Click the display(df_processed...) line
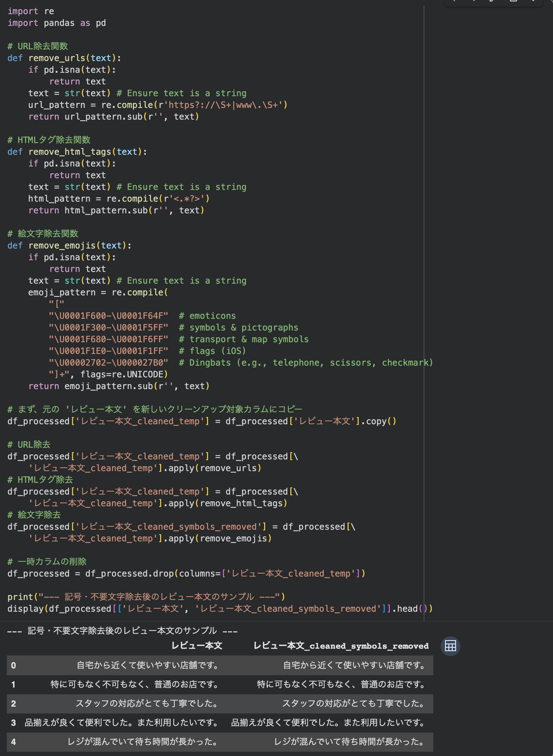 point(220,608)
